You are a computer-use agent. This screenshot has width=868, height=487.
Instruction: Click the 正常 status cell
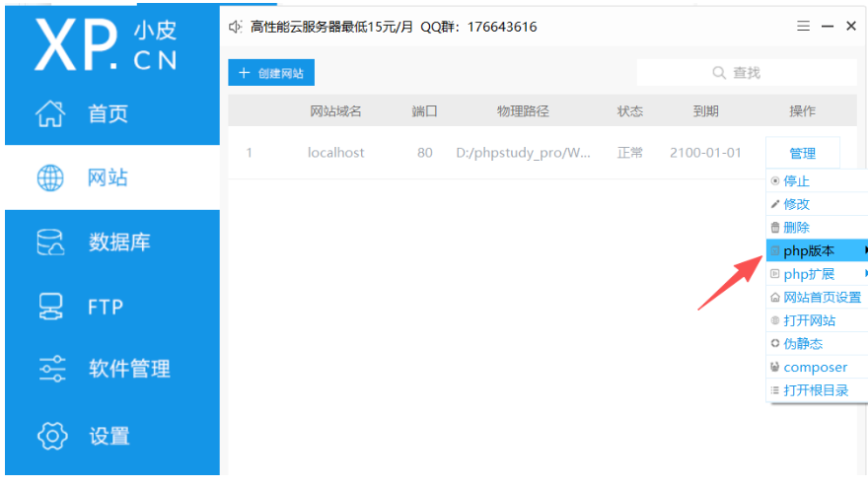tap(630, 153)
